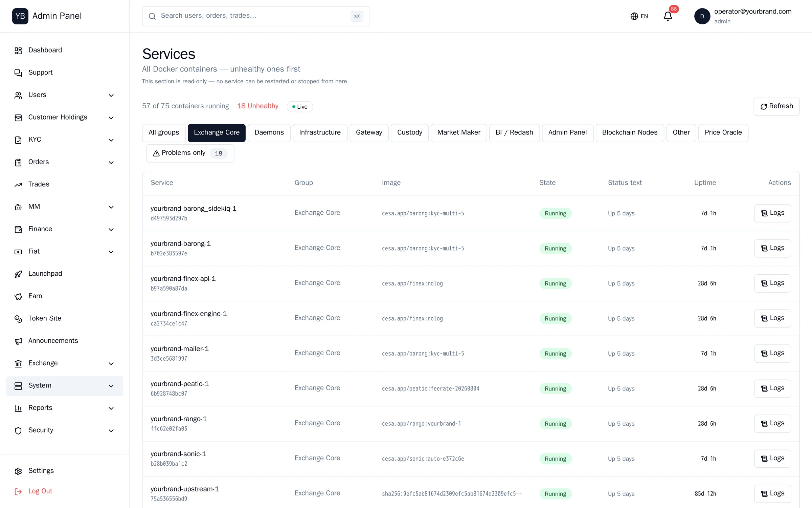
Task: Open Logs for yourbrand-peatio-1
Action: (772, 388)
